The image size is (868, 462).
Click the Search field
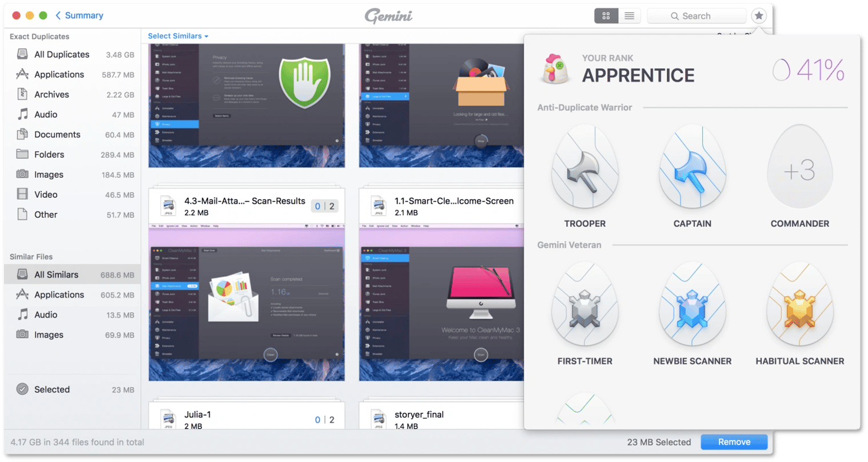(x=697, y=16)
